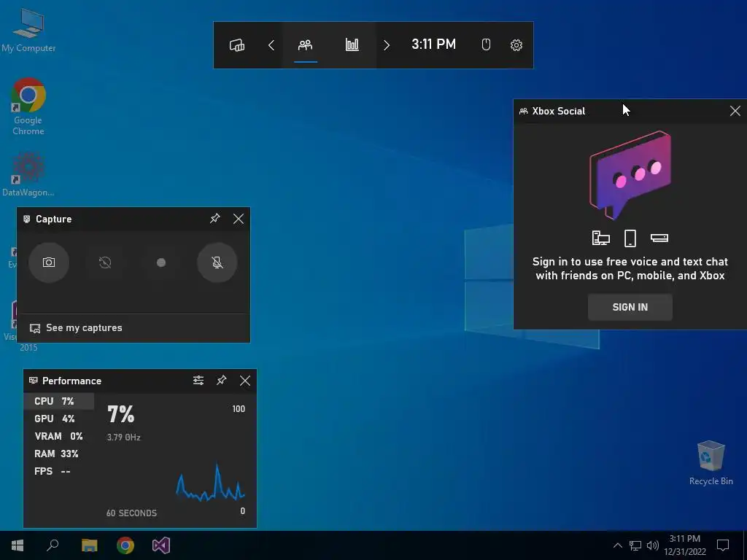Click the CPU usage graph line
The image size is (747, 560).
pos(211,483)
